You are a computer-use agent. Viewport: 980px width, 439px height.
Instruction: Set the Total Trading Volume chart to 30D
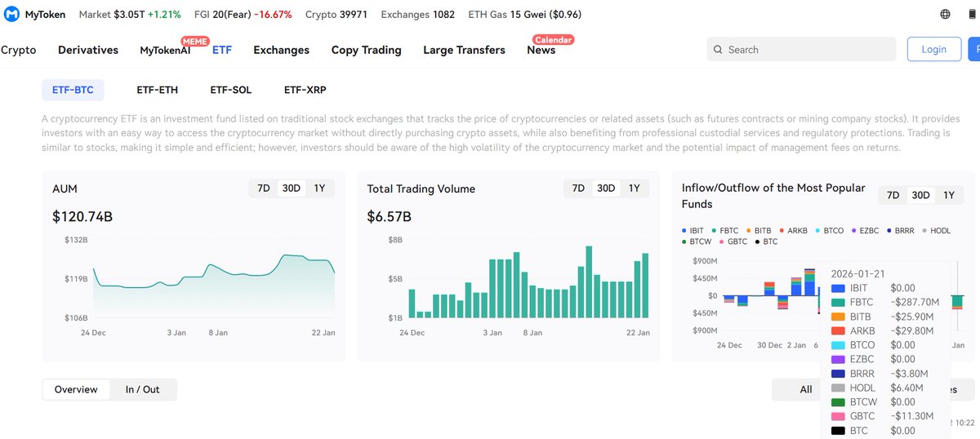(606, 188)
